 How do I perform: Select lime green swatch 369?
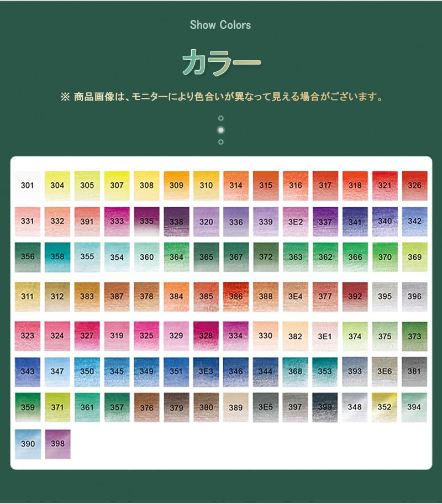[414, 256]
